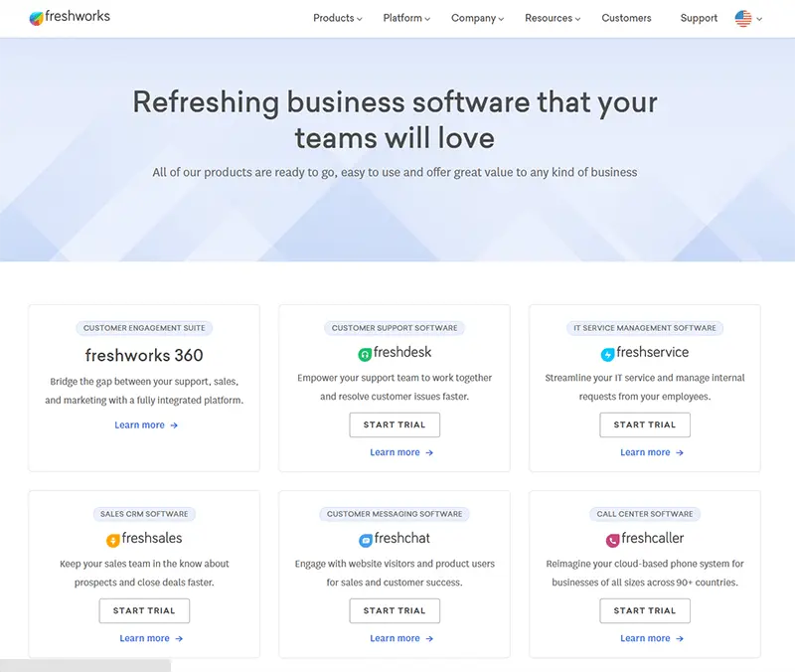Click the IT Service Management Software tag
The height and width of the screenshot is (672, 795).
coord(645,328)
